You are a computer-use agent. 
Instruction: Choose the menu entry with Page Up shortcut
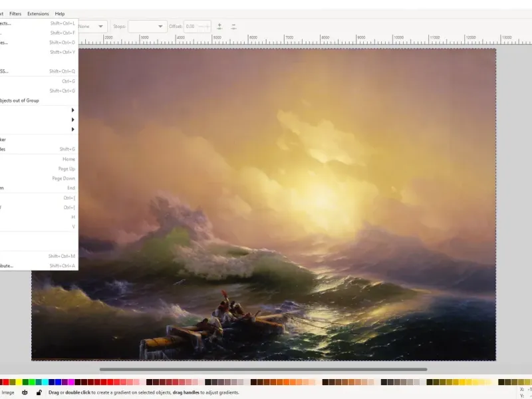tap(39, 169)
